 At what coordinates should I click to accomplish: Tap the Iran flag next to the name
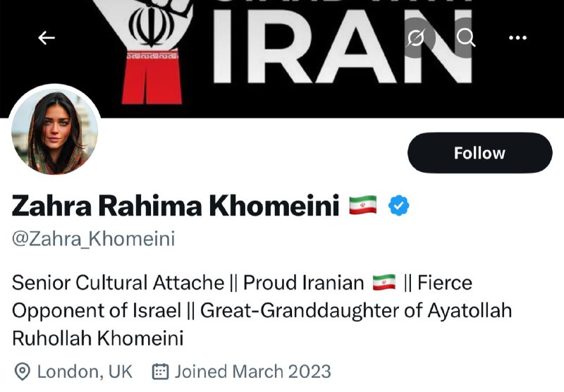pyautogui.click(x=363, y=206)
